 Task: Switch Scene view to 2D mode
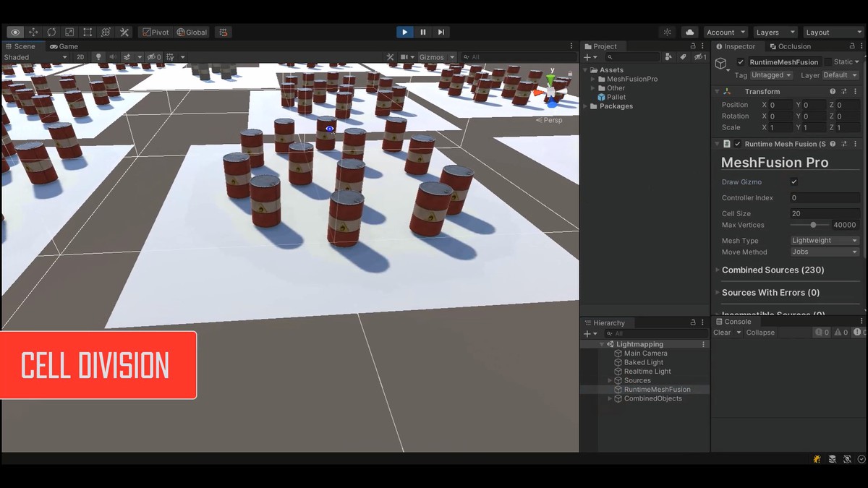pos(80,56)
